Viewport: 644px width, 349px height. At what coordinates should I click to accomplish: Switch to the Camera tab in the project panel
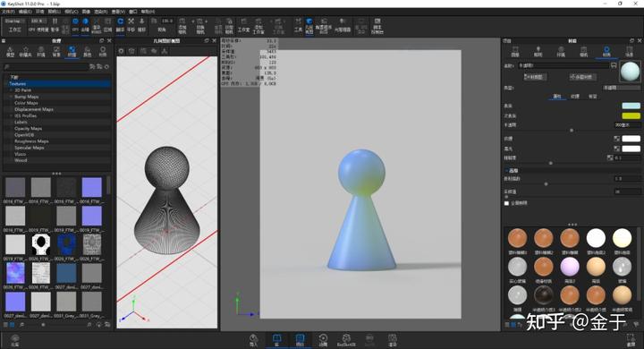[583, 51]
